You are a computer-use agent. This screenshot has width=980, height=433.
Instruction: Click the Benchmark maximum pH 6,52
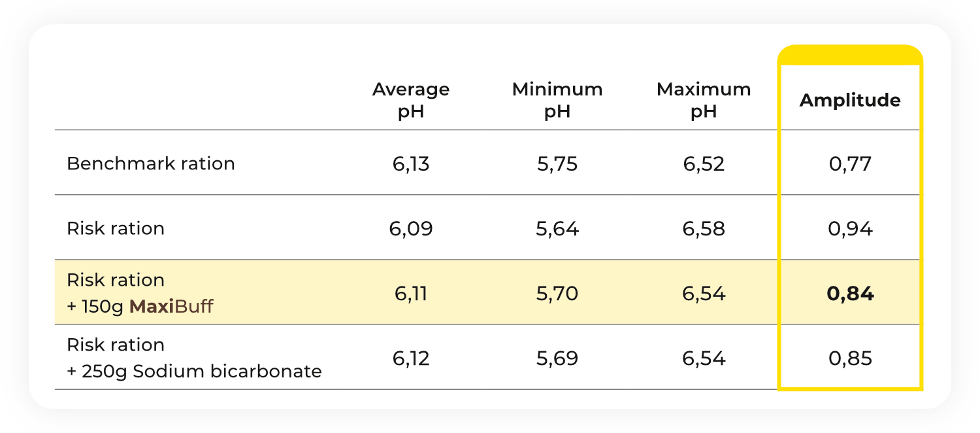click(704, 164)
